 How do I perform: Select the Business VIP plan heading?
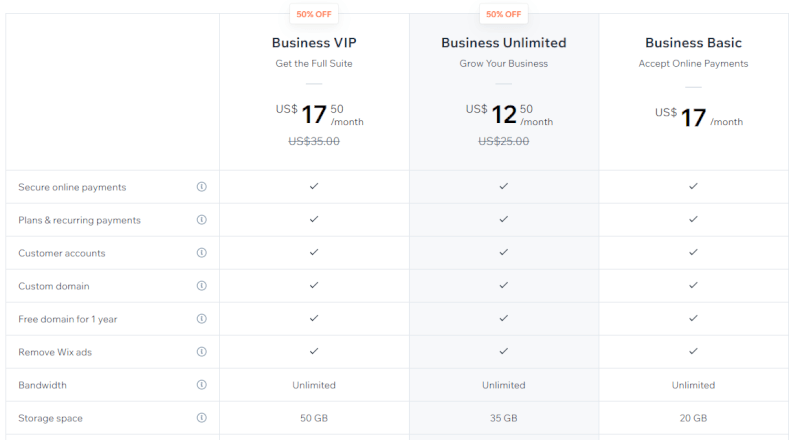[314, 43]
